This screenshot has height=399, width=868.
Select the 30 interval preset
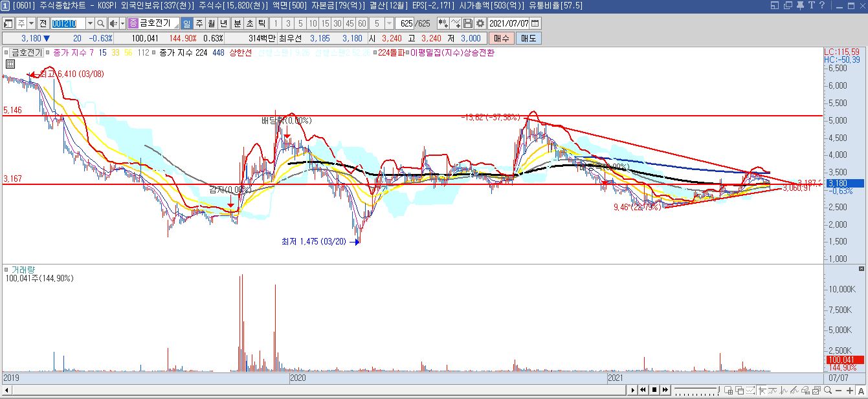[x=337, y=23]
